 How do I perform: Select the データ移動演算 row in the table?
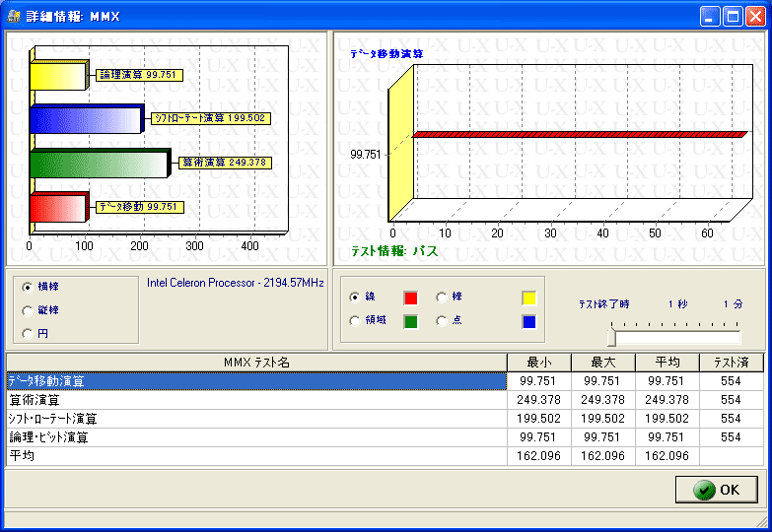tap(256, 381)
